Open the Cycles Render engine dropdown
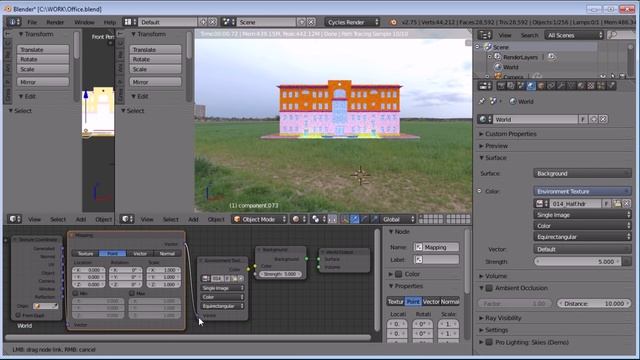The height and width of the screenshot is (360, 640). [x=353, y=22]
